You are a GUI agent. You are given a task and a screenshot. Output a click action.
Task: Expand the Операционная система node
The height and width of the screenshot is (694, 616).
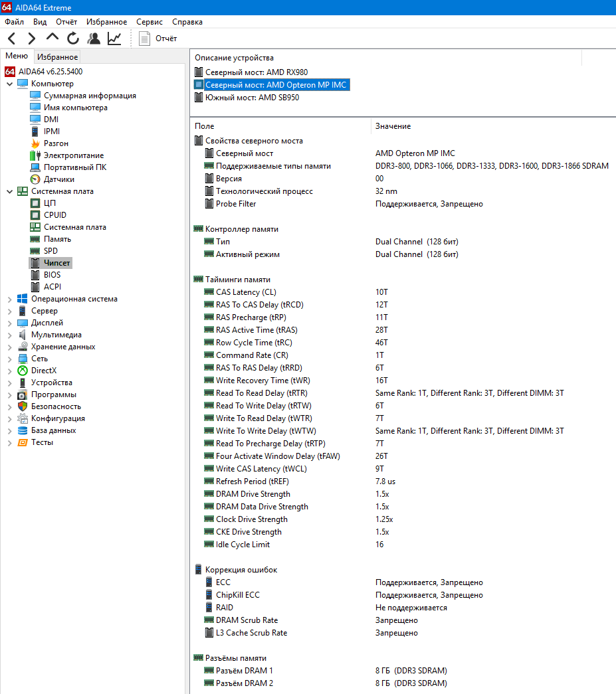10,300
